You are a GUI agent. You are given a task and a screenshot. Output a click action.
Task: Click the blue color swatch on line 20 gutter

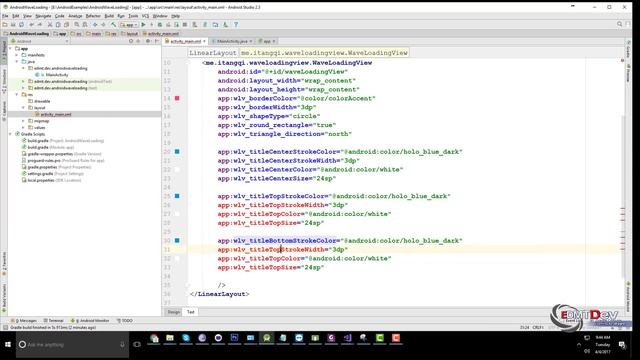177,151
